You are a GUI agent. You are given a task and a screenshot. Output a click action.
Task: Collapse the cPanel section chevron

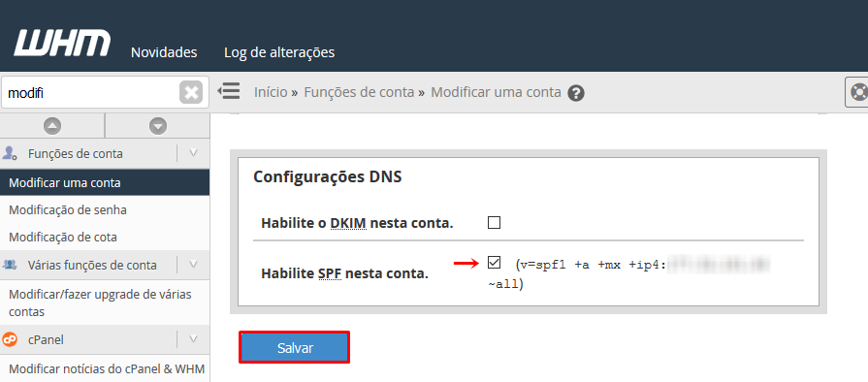(193, 338)
